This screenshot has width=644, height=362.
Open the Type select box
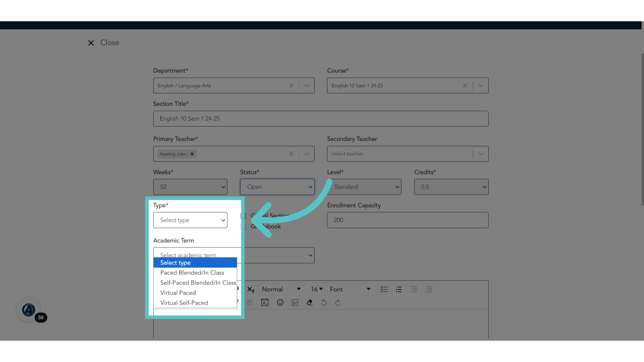(x=190, y=220)
